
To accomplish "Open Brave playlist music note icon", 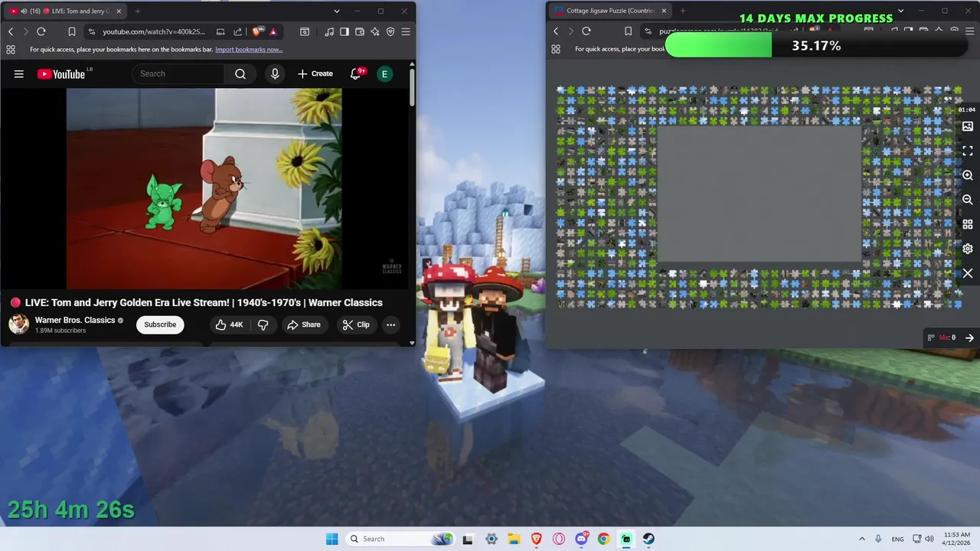I will click(329, 31).
